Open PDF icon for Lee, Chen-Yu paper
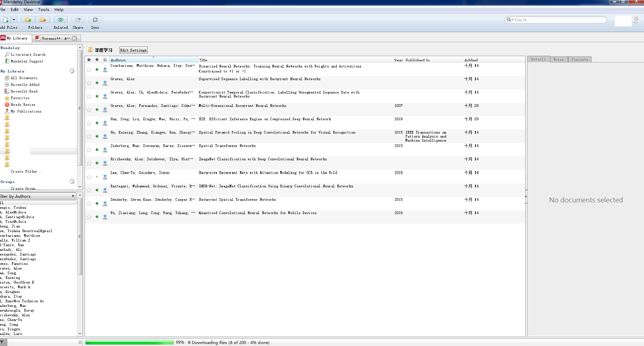The width and height of the screenshot is (644, 346). [105, 177]
